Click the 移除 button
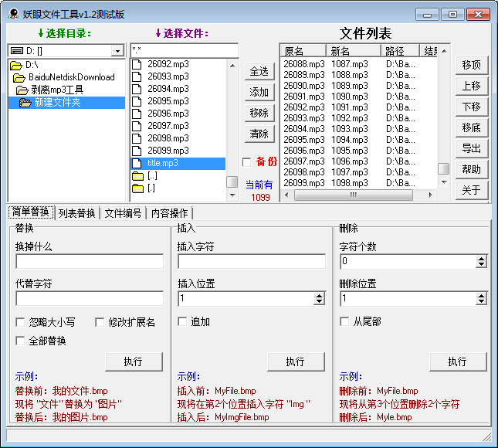Screen dimensions: 498x448 point(259,113)
